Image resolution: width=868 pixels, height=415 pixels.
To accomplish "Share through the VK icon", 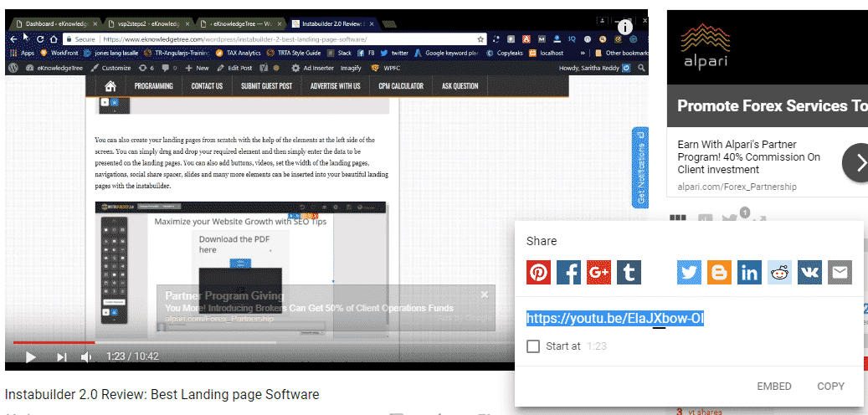I will click(810, 272).
